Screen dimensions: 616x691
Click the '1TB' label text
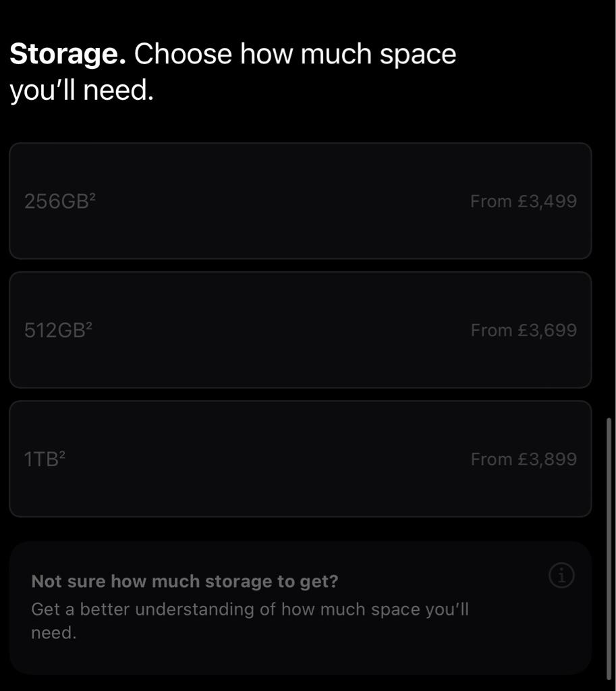[41, 460]
